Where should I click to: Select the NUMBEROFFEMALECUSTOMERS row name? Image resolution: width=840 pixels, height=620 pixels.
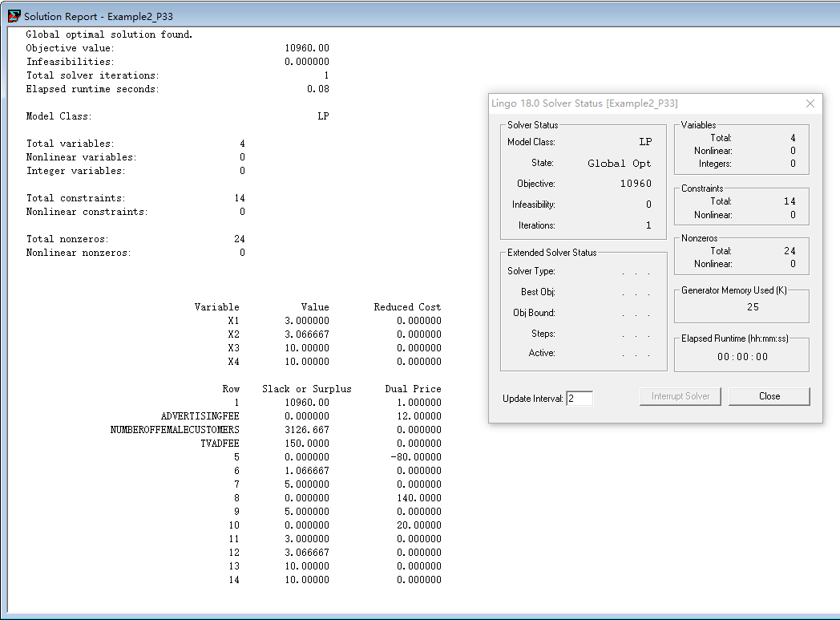pos(175,430)
